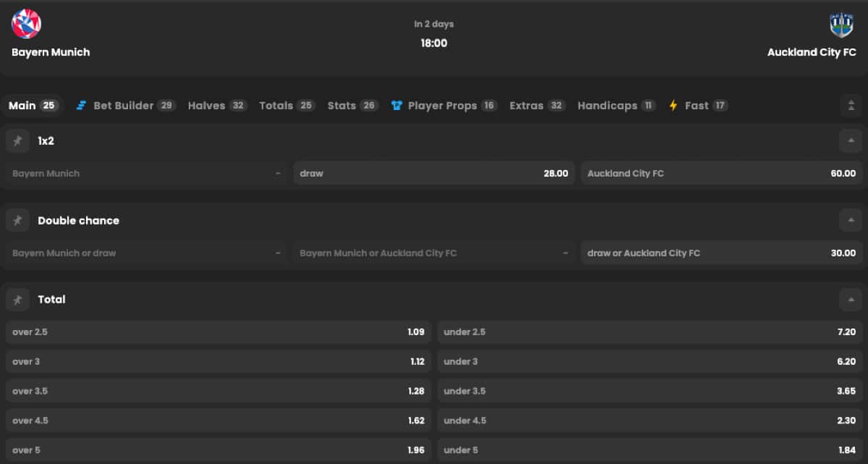Click the Auckland City FC team crest
This screenshot has width=868, height=464.
click(841, 24)
